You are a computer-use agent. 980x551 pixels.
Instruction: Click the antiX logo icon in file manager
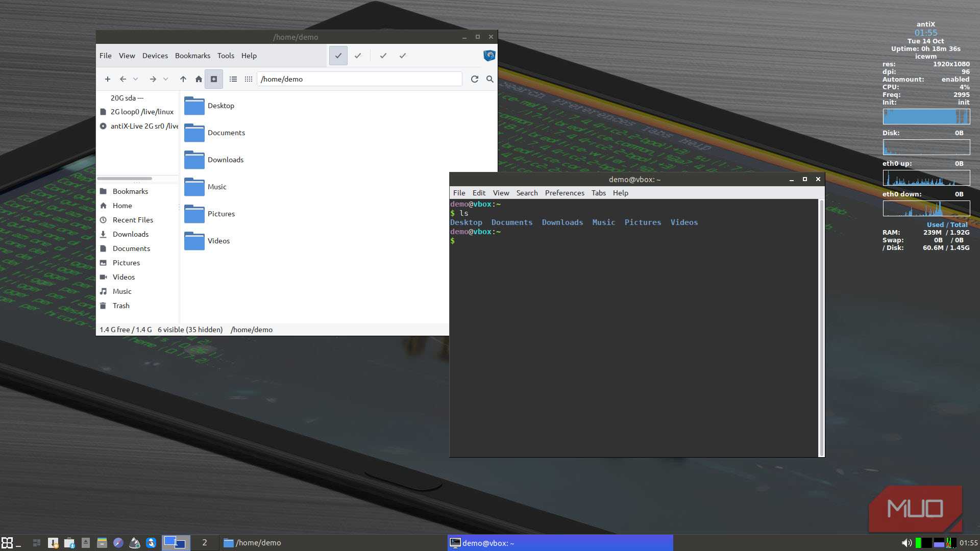coord(489,56)
